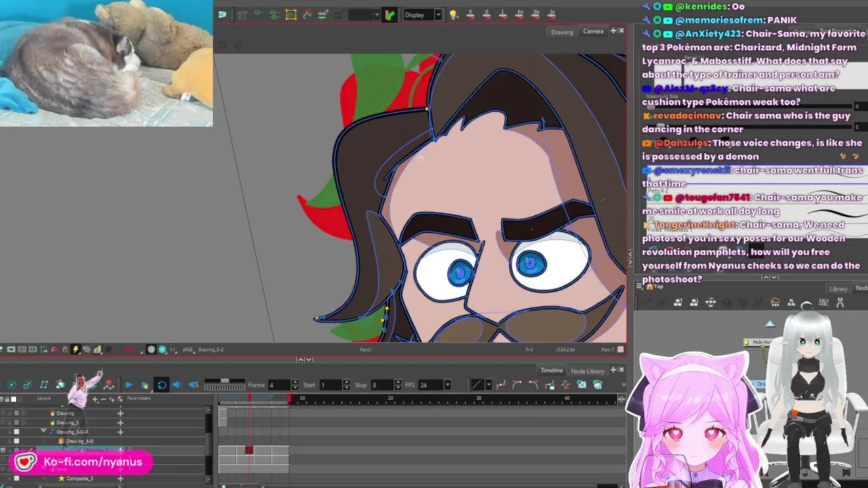The width and height of the screenshot is (868, 488).
Task: Add a view with the plus beside Camera tab
Action: [x=613, y=30]
